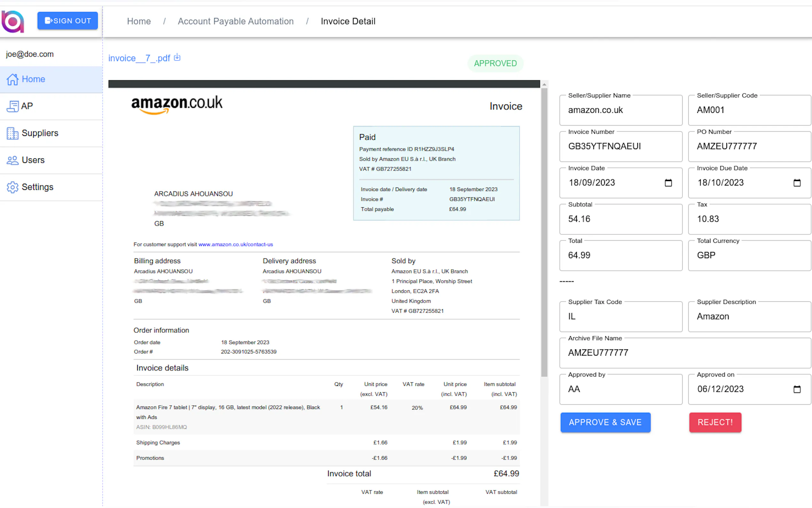Open Suppliers in the sidebar menu
The height and width of the screenshot is (508, 812).
pos(51,133)
